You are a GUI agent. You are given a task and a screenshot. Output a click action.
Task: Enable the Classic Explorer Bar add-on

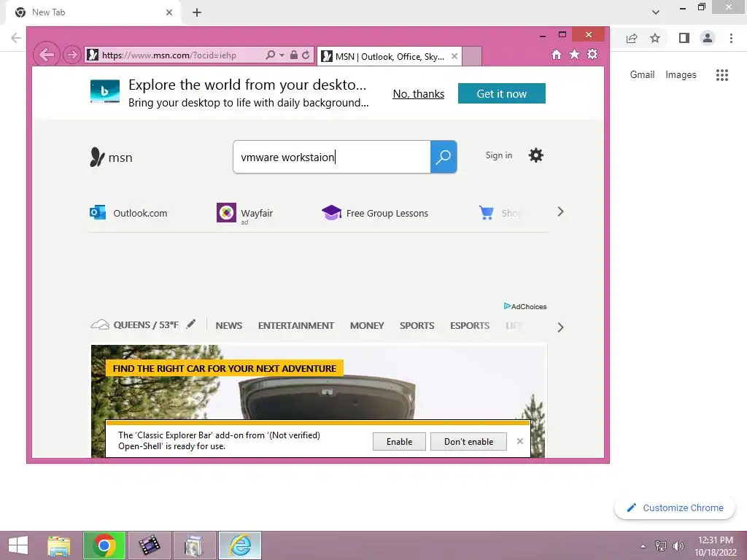pyautogui.click(x=399, y=441)
